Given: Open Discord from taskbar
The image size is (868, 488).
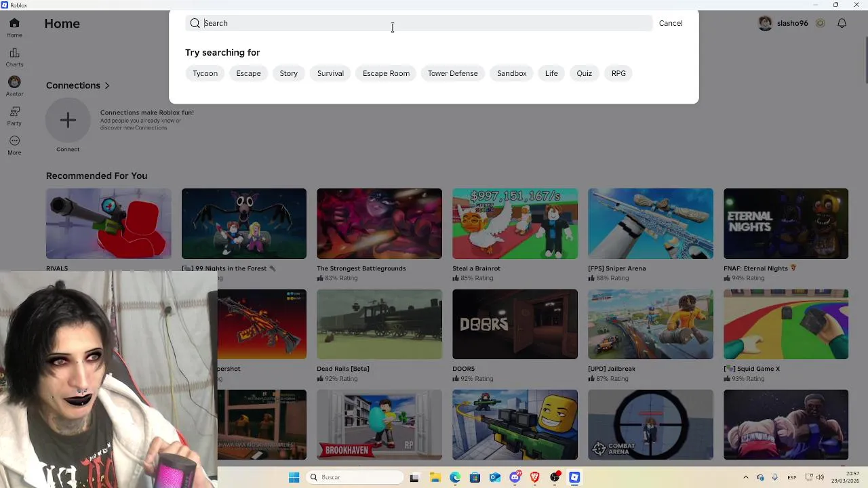Looking at the screenshot, I should [515, 477].
